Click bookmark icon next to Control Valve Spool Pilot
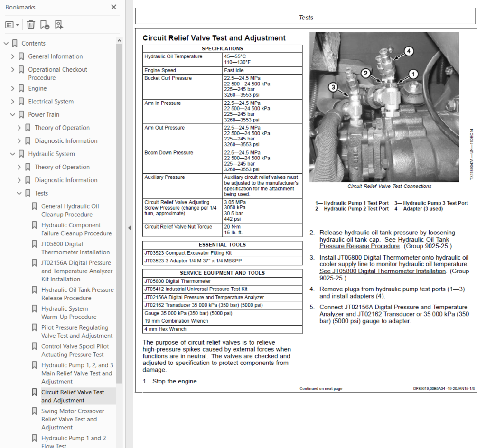 (x=34, y=346)
